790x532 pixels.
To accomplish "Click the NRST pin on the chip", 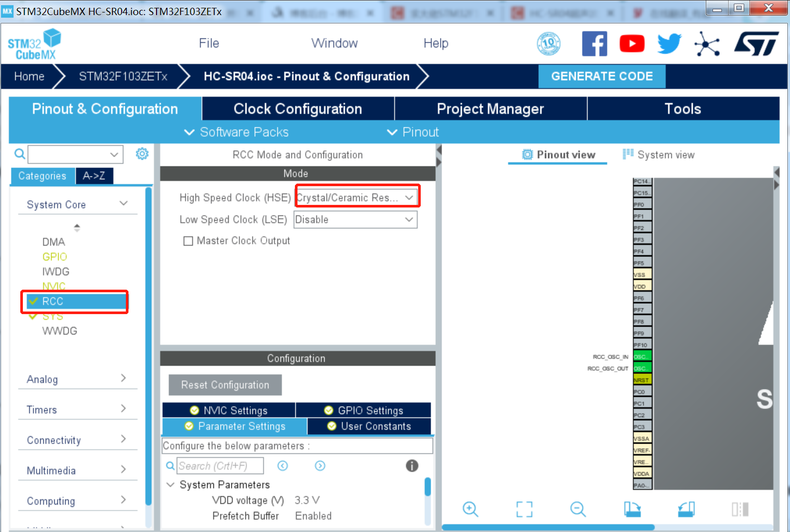I will (x=642, y=380).
